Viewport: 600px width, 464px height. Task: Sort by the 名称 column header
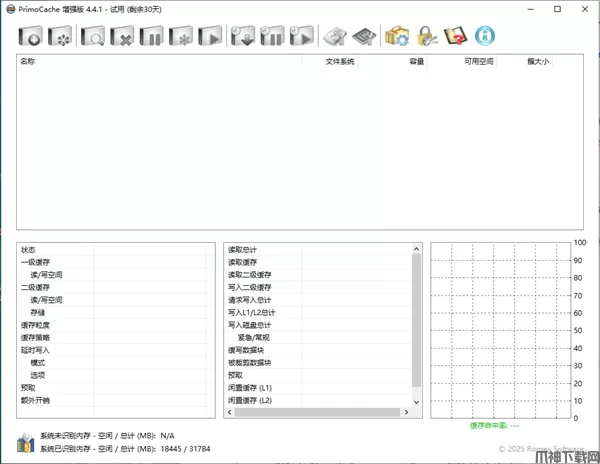tap(28, 61)
